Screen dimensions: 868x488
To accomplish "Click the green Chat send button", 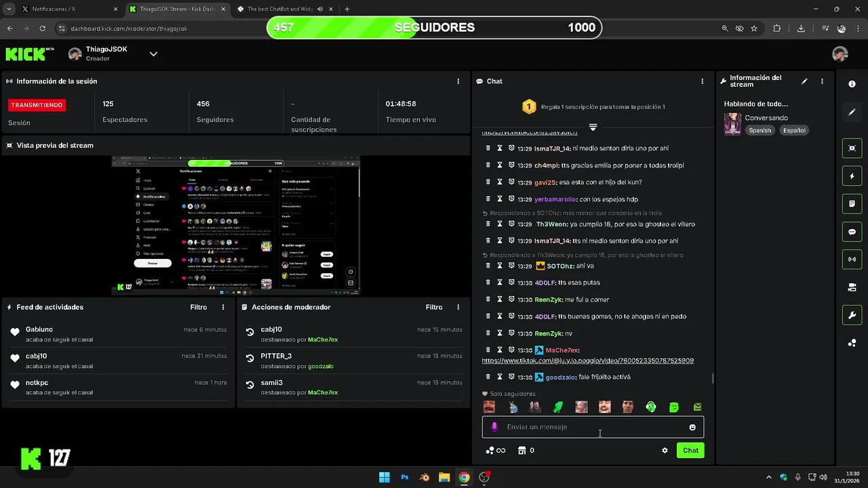I will coord(690,450).
